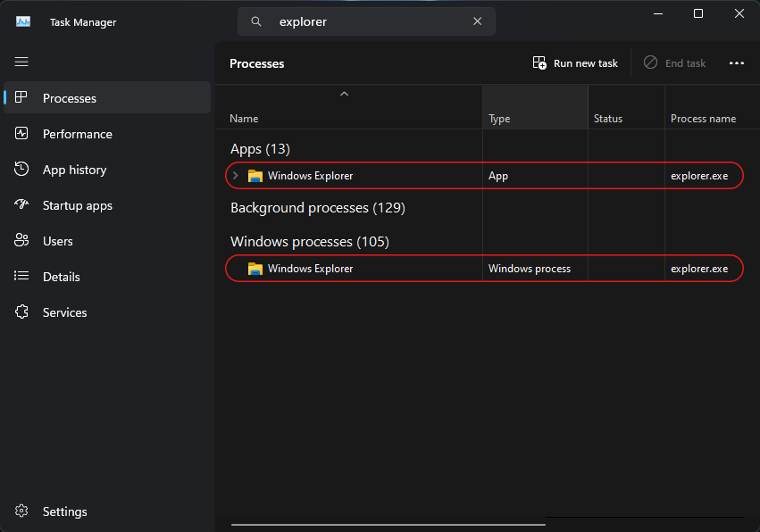Click the Users people icon

coord(21,240)
